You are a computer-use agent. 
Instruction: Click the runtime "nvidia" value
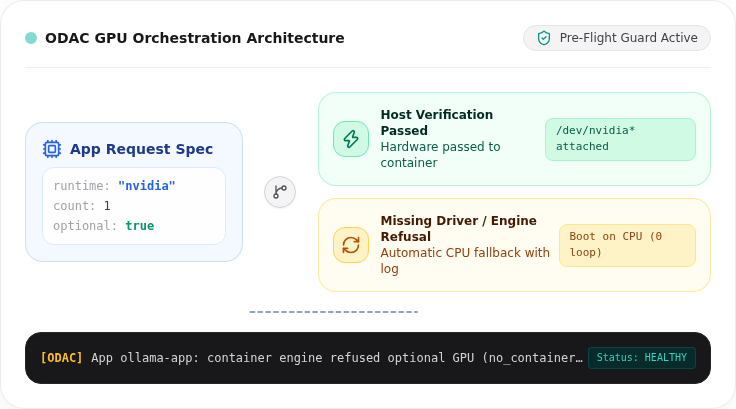pos(146,186)
